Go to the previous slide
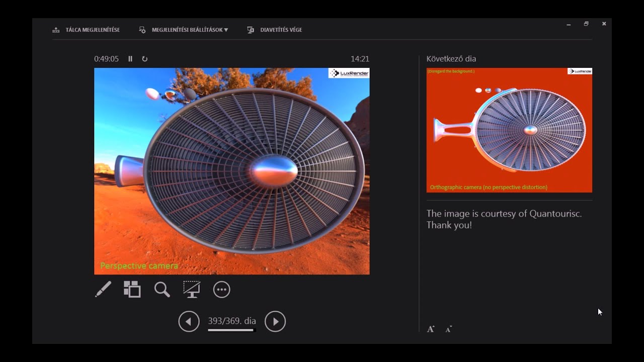The image size is (644, 362). (189, 321)
